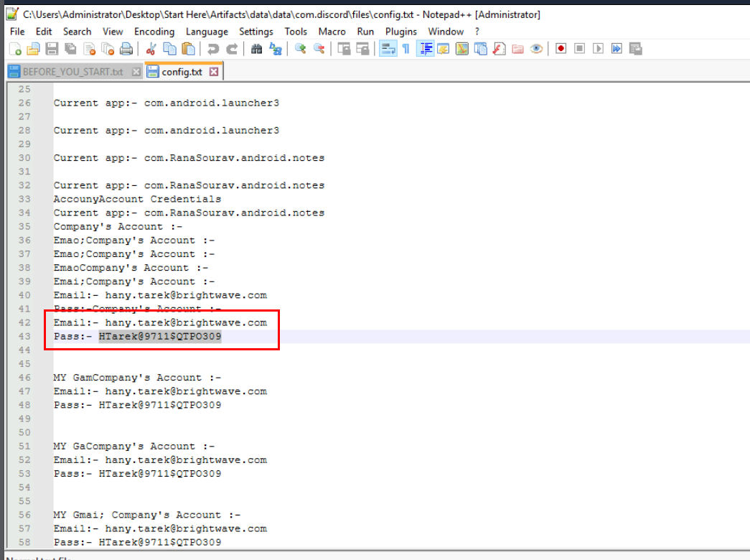
Task: Click the Open file toolbar icon
Action: coord(33,49)
